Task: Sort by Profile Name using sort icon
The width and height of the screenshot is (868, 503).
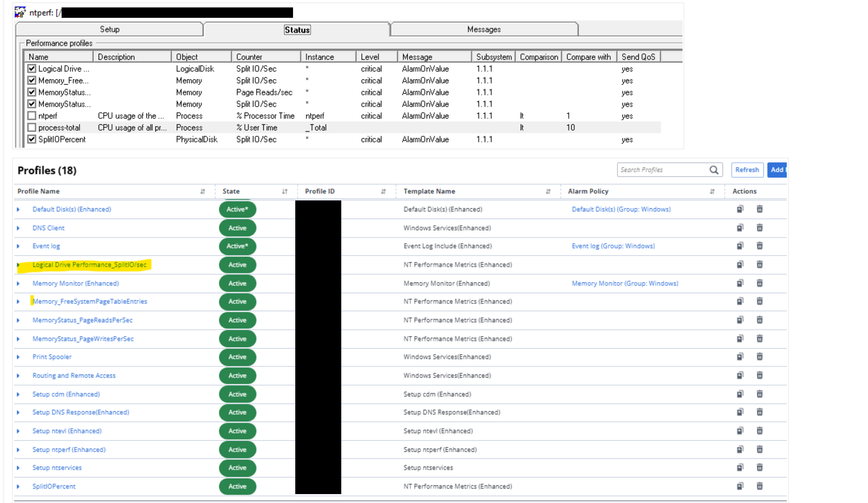Action: (x=203, y=191)
